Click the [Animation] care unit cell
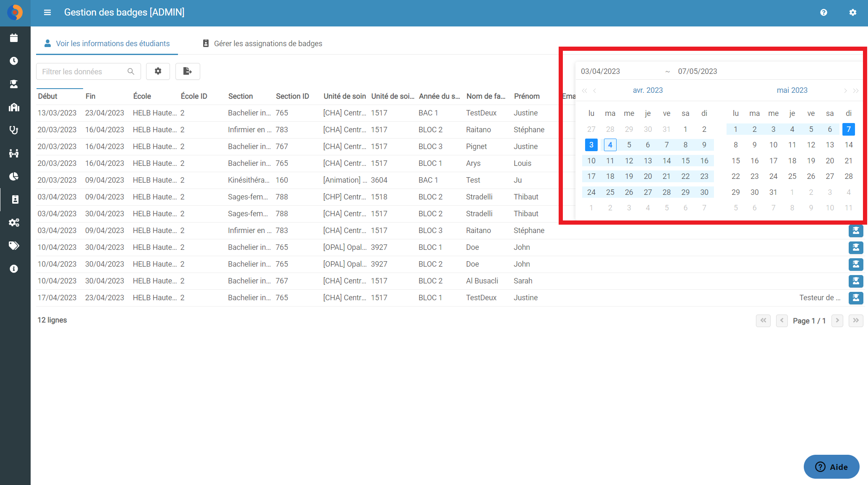This screenshot has width=868, height=485. pyautogui.click(x=345, y=180)
